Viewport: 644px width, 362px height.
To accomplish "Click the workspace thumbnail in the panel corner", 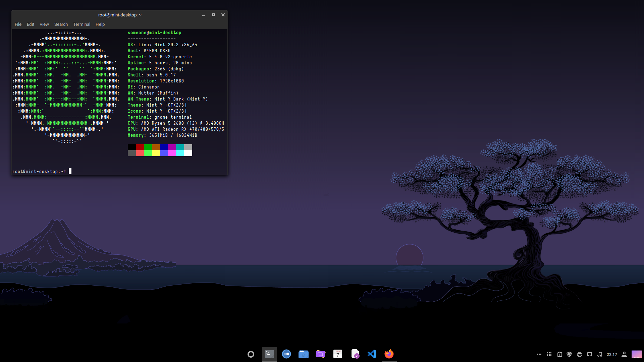I will (x=636, y=354).
